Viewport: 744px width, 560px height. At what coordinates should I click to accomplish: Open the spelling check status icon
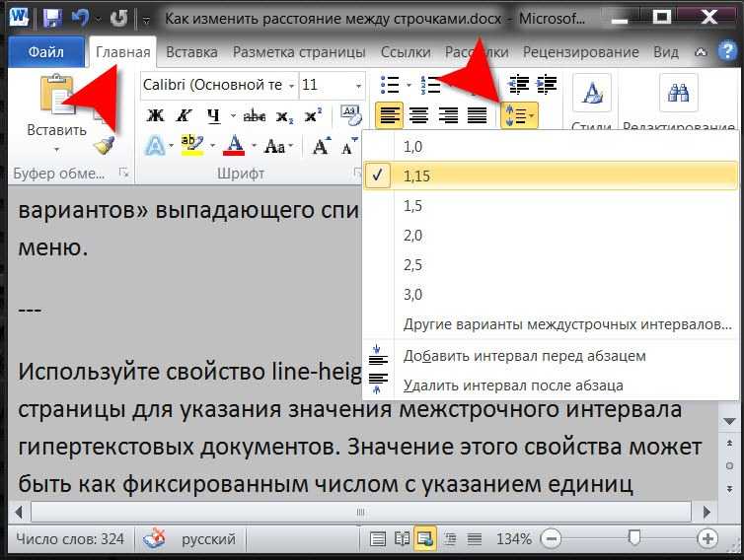click(155, 538)
